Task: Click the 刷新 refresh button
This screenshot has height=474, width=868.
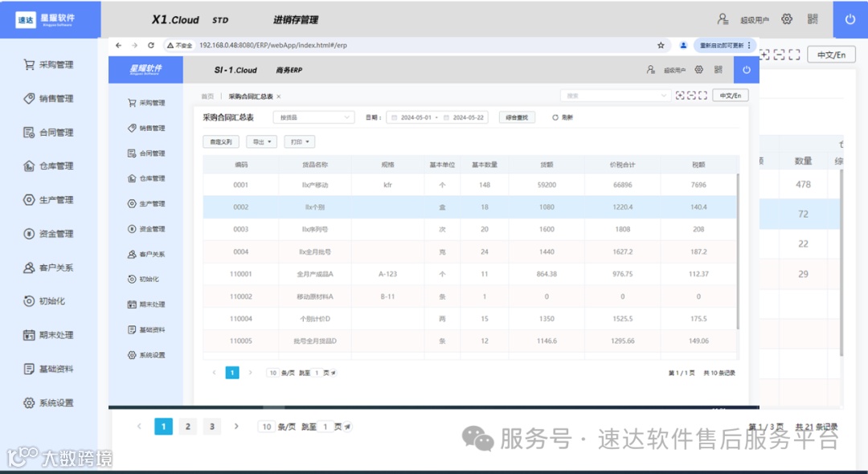Action: click(x=563, y=117)
